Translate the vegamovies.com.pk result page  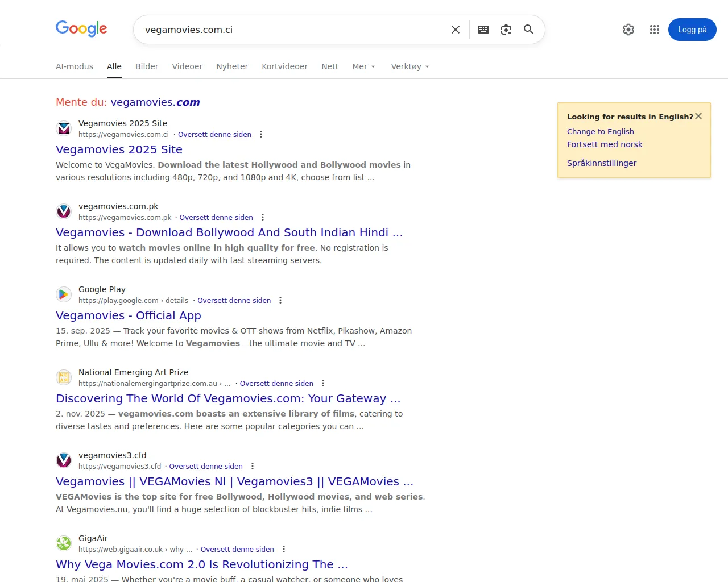[x=216, y=218]
